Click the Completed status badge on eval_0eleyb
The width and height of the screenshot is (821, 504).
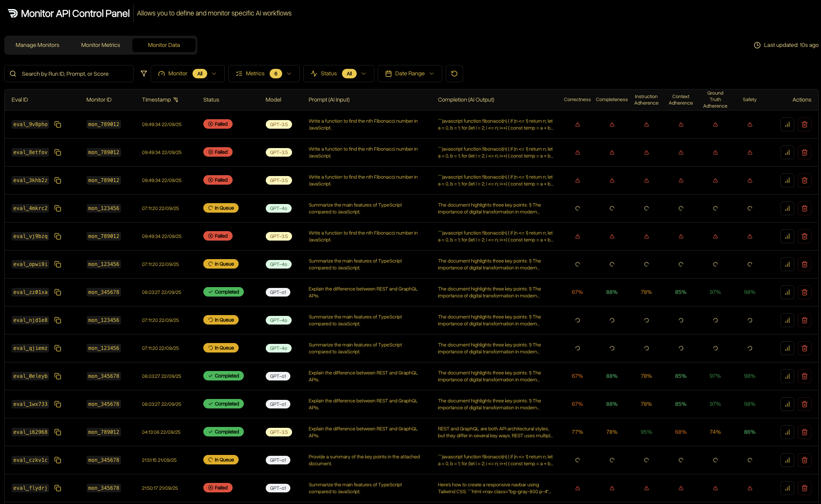click(223, 376)
